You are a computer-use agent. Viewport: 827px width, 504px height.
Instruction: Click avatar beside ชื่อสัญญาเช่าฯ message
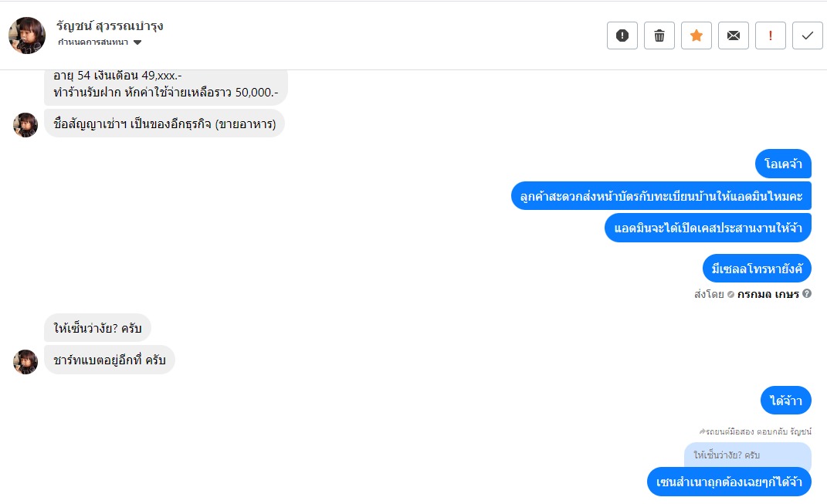point(25,124)
